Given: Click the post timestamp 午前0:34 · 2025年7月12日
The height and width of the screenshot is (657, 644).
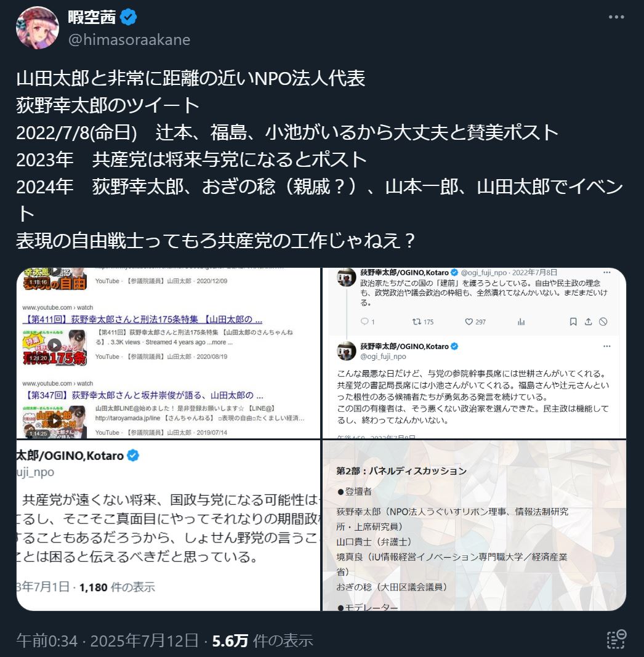Looking at the screenshot, I should point(107,640).
